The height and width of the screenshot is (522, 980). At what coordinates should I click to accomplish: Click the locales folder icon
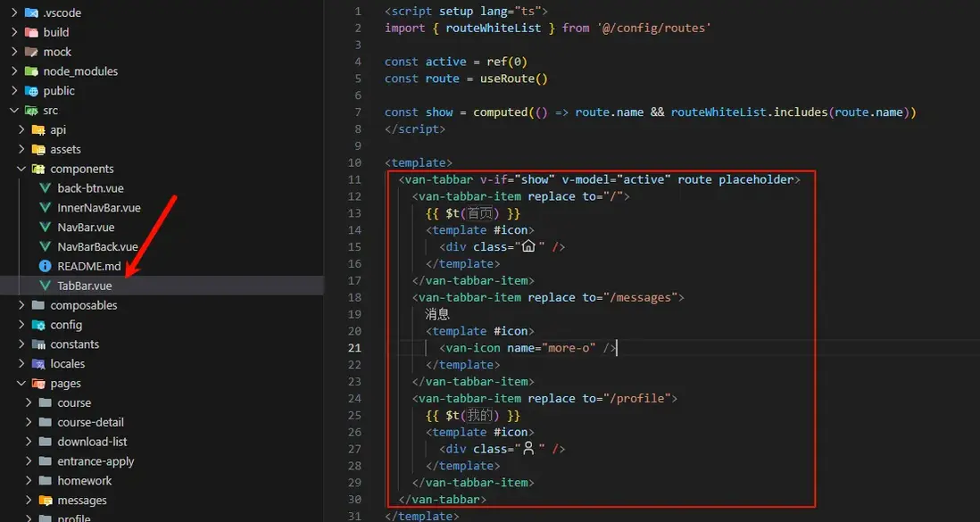point(38,363)
